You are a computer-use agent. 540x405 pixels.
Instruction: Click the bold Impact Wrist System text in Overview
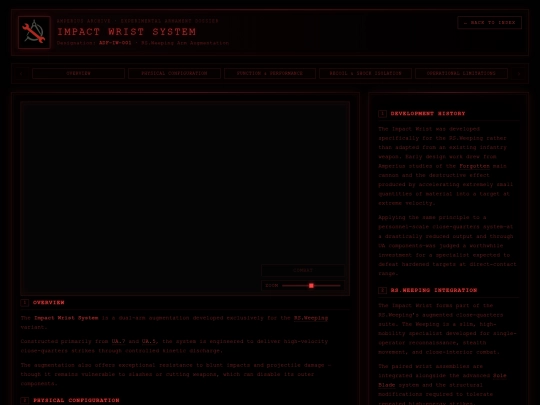pos(66,318)
